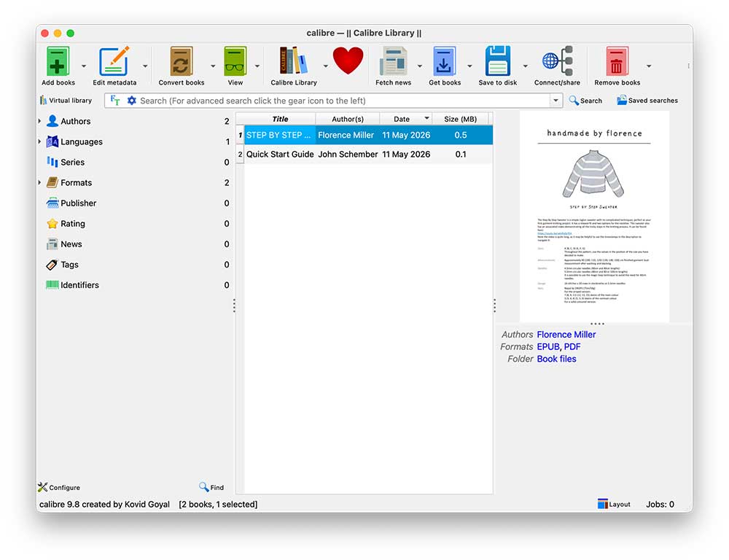
Task: Open Calibre Library dropdown arrow
Action: pyautogui.click(x=325, y=66)
